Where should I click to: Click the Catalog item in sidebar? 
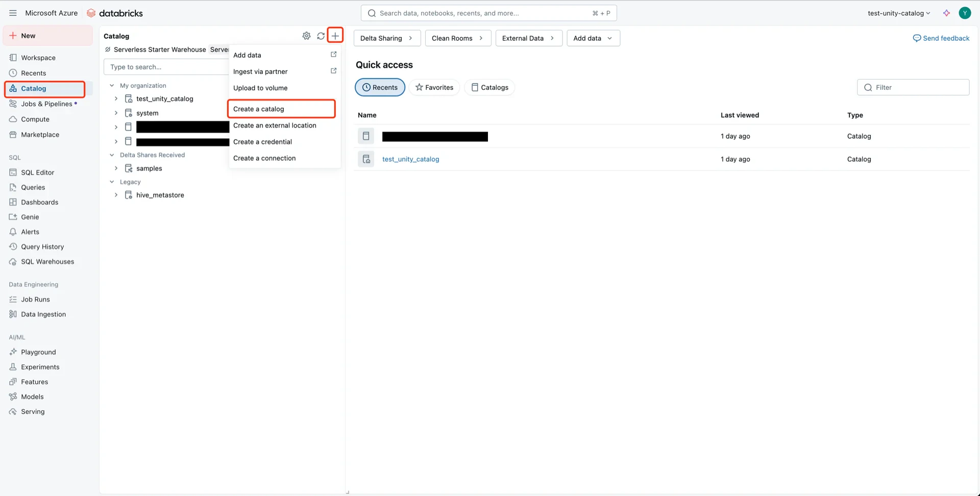(x=45, y=88)
